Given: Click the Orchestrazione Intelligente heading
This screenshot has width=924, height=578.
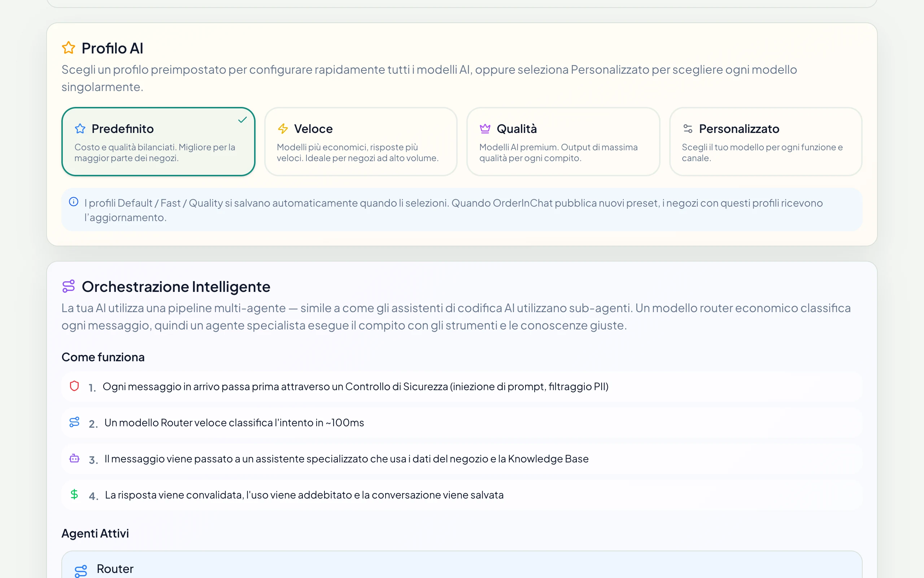Looking at the screenshot, I should coord(176,287).
